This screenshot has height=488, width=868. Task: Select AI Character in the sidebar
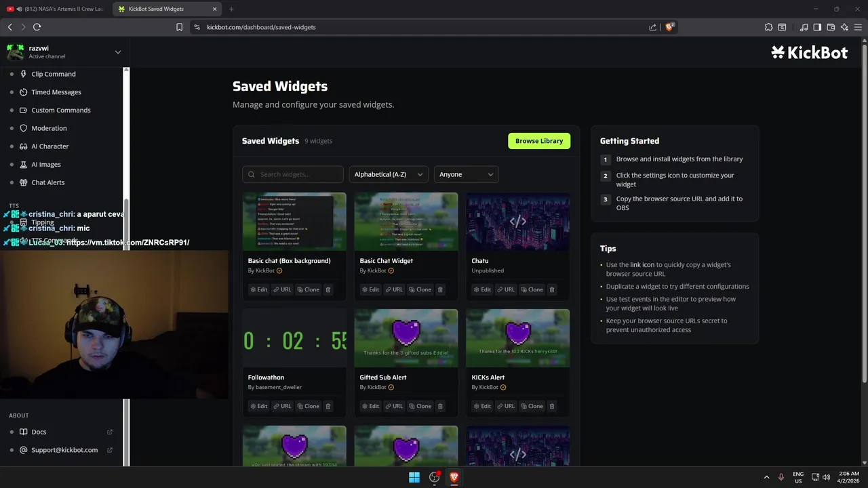50,146
